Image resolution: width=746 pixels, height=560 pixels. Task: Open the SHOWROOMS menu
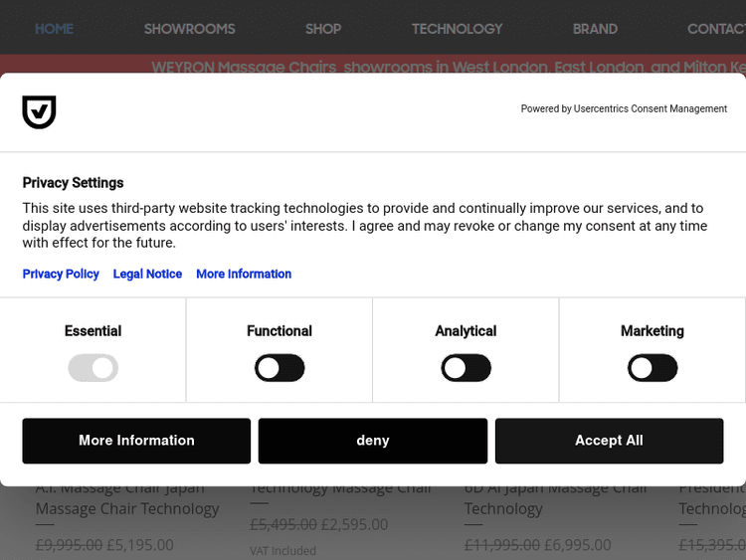pyautogui.click(x=189, y=29)
